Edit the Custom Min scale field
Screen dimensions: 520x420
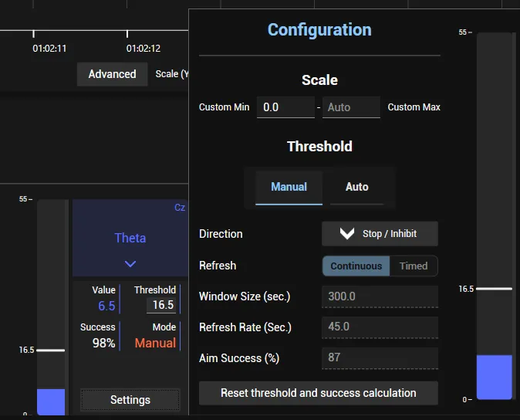[285, 107]
